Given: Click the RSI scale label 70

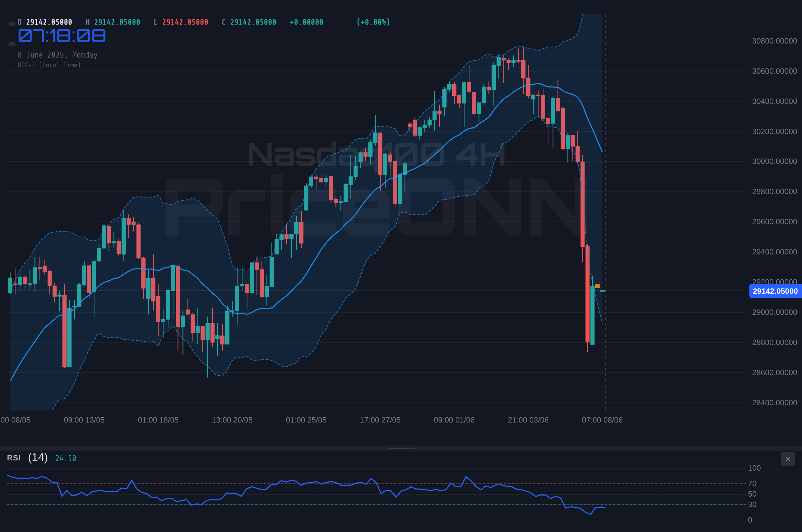Looking at the screenshot, I should (x=752, y=484).
